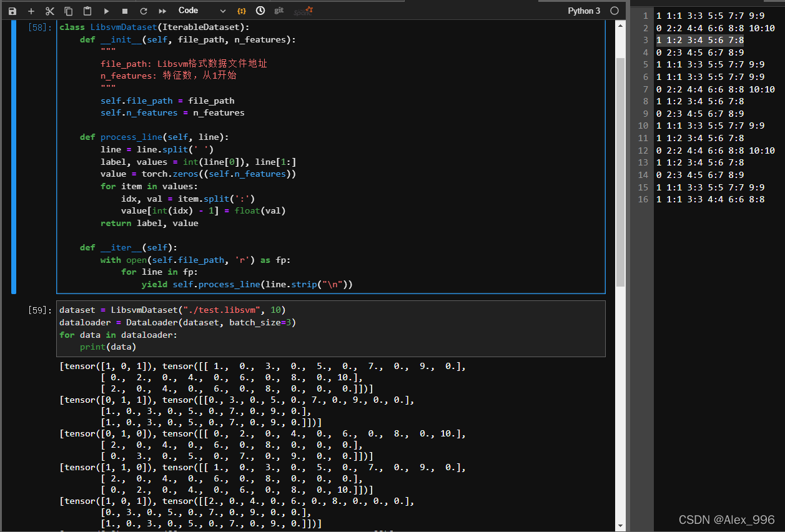
Task: Click line 4 text '0 2:3 4:5 6:7 8:9' in editor
Action: click(700, 52)
